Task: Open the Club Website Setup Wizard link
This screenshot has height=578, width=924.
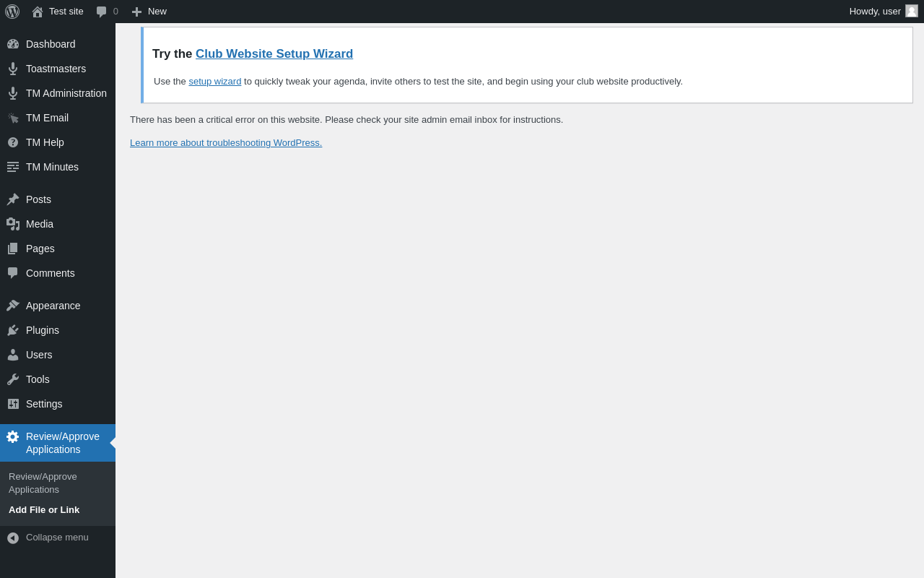Action: 274,54
